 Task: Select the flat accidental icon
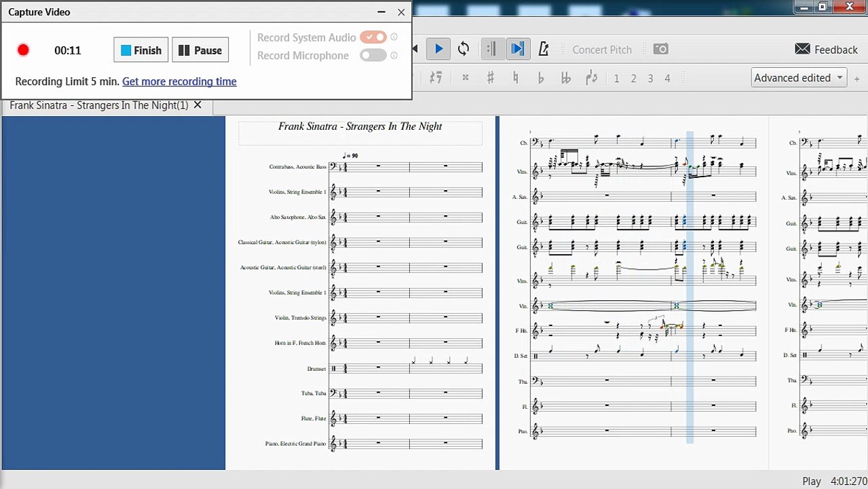540,78
